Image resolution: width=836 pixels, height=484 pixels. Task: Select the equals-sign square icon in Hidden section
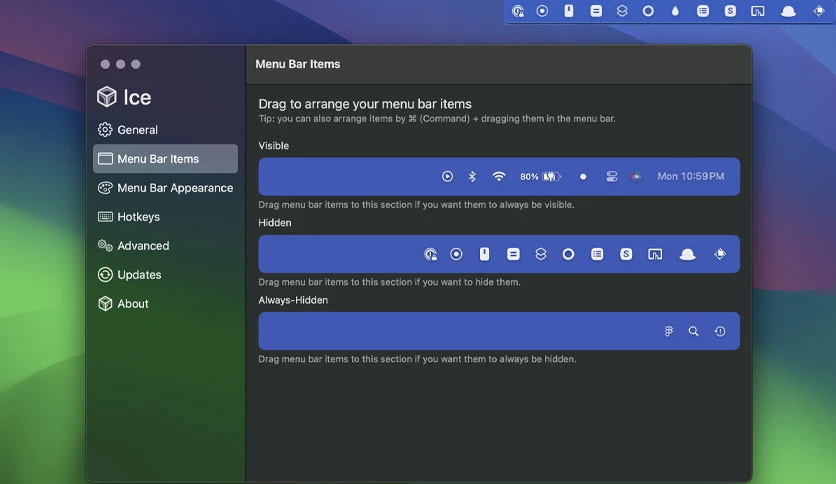point(513,254)
